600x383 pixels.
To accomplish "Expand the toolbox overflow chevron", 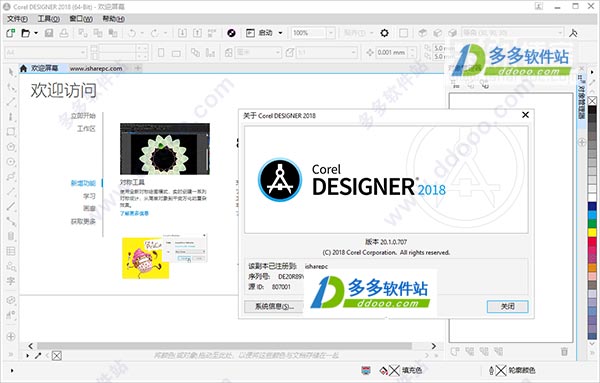I will 11,354.
